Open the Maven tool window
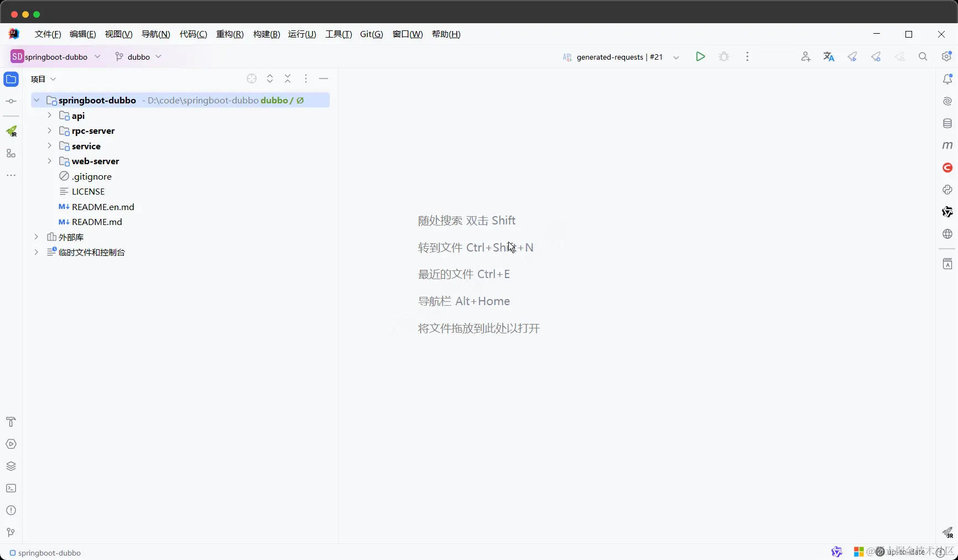This screenshot has height=560, width=958. tap(947, 145)
